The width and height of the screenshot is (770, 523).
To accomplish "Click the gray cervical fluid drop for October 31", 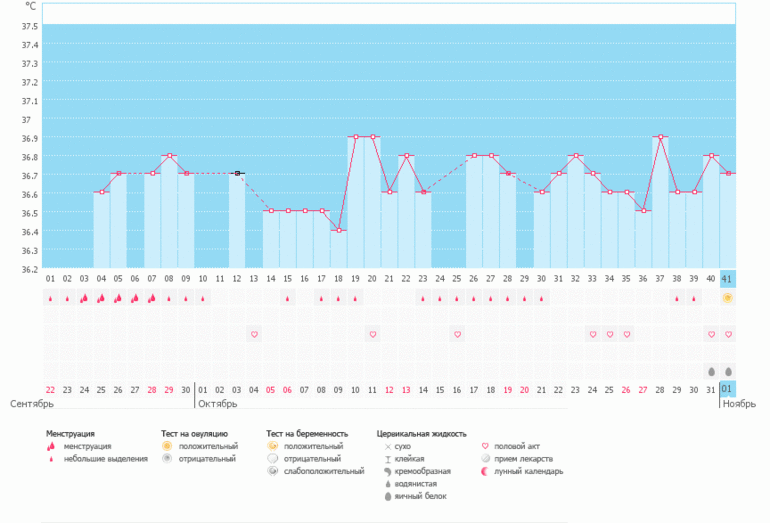I will [711, 370].
